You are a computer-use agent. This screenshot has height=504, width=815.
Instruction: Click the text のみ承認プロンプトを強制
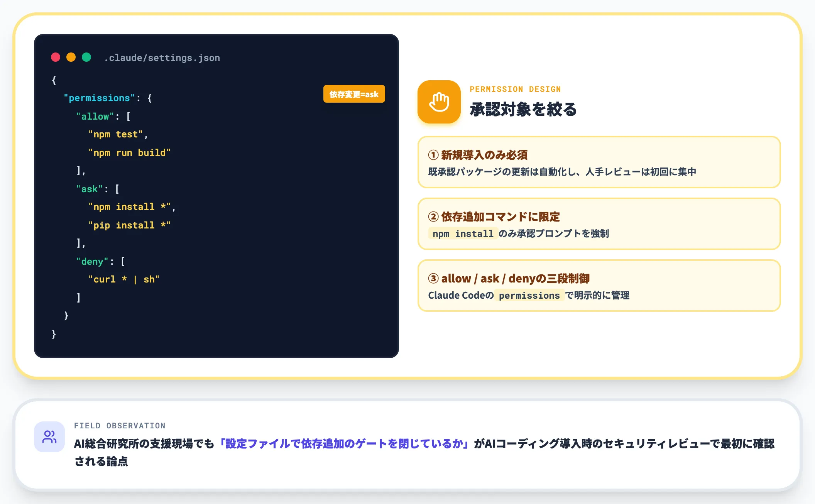pos(554,233)
